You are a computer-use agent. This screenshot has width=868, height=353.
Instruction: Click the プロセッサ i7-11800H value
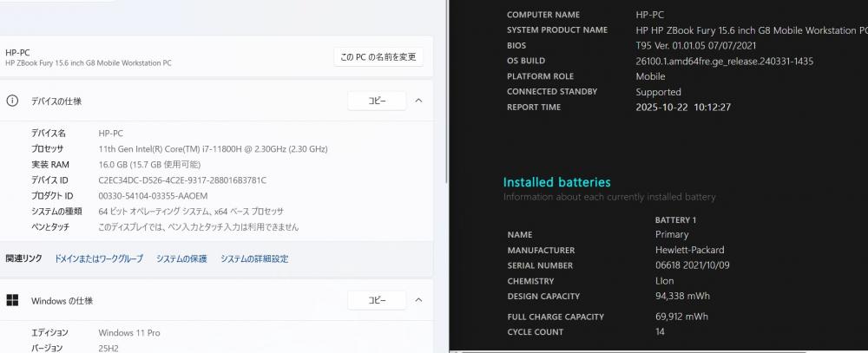[x=213, y=149]
